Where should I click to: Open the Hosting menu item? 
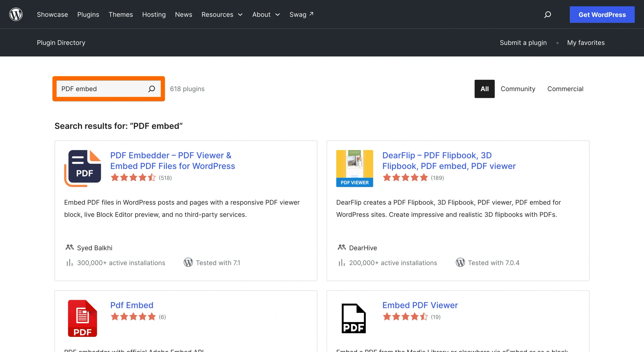pyautogui.click(x=154, y=15)
